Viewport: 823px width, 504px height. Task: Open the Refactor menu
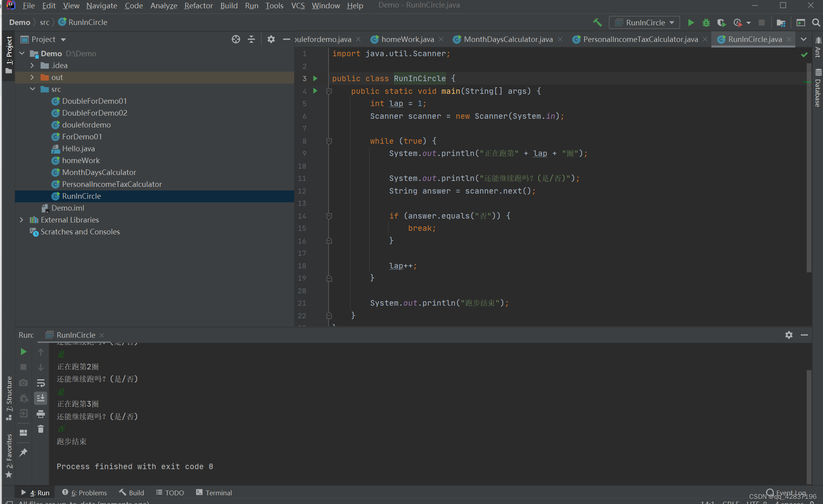(198, 6)
